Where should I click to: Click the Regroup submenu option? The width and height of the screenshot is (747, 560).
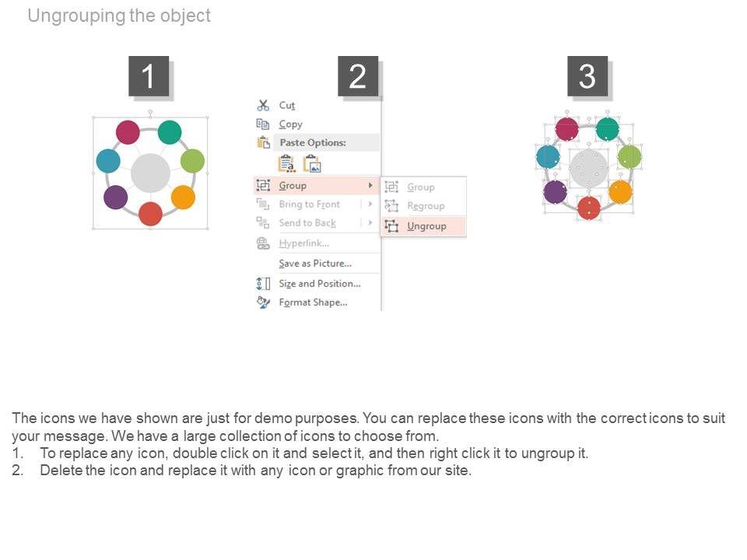tap(426, 206)
